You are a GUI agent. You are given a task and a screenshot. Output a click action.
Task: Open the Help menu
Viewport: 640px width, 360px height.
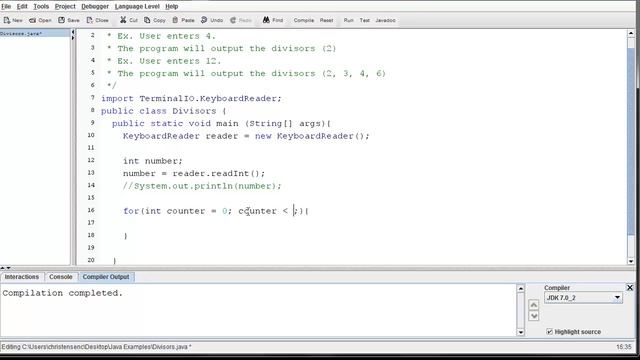(171, 7)
